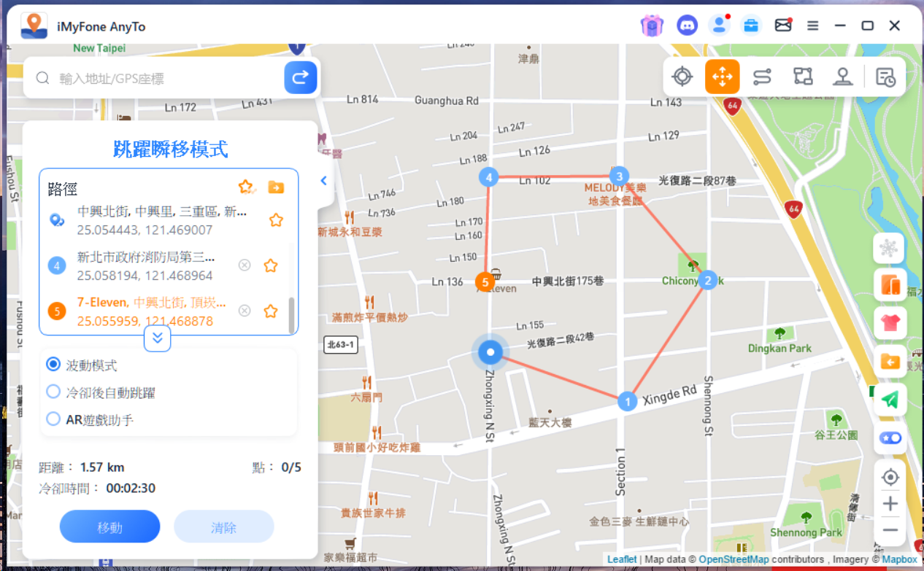Click the Discord icon in title bar
The height and width of the screenshot is (571, 924).
click(687, 26)
